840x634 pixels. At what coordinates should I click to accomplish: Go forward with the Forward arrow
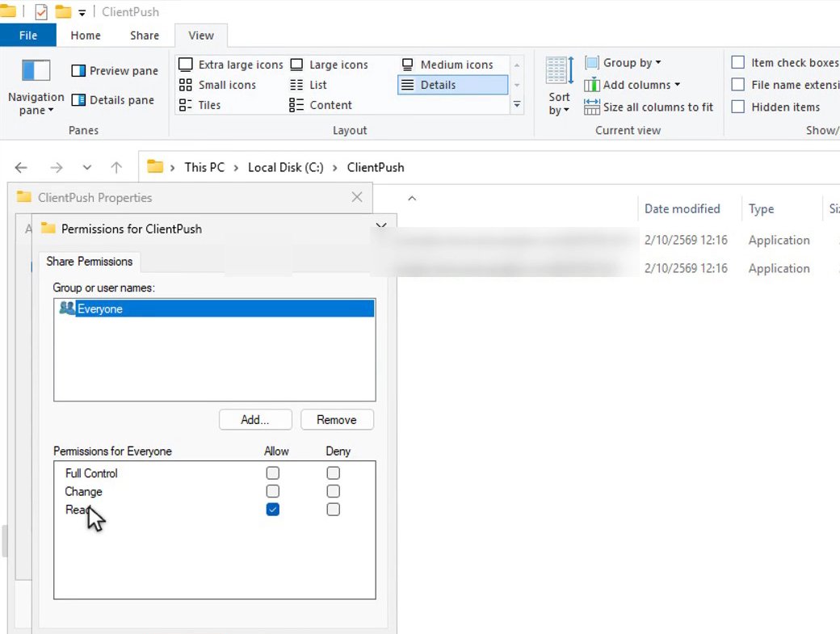57,168
